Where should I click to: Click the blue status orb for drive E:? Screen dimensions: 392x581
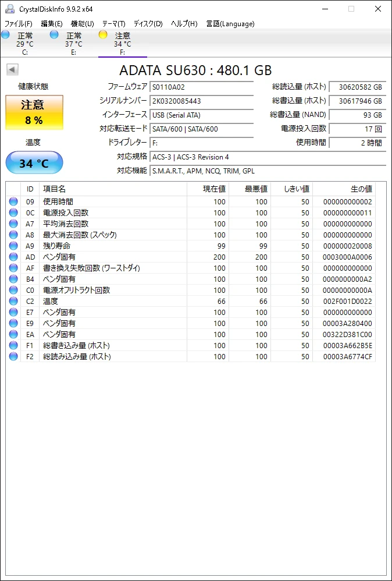(x=54, y=35)
